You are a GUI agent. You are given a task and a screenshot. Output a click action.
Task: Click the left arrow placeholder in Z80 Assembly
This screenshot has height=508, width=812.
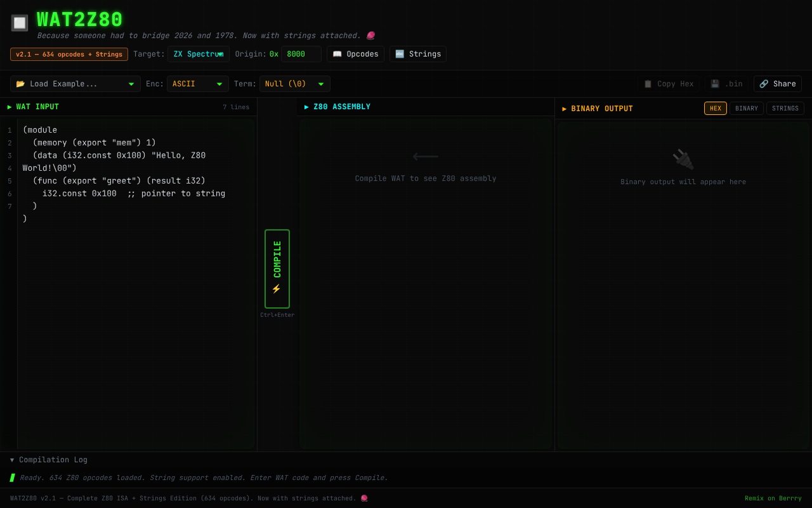(425, 156)
